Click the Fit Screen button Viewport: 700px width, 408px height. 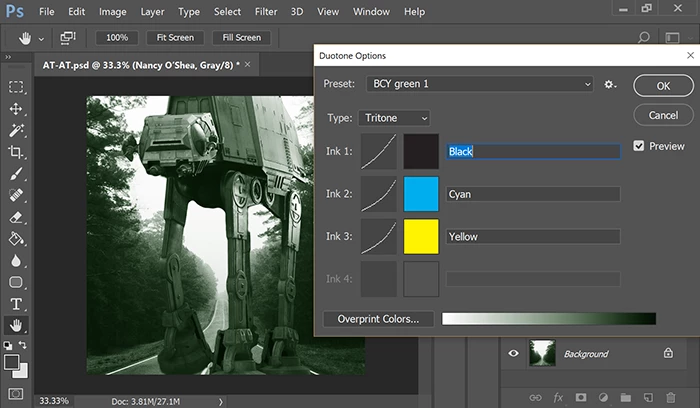[x=175, y=37]
